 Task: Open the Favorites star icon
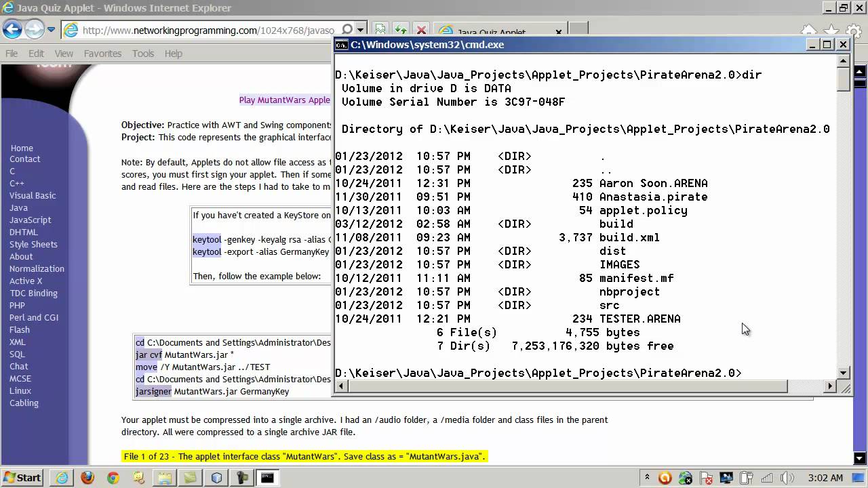(x=831, y=30)
